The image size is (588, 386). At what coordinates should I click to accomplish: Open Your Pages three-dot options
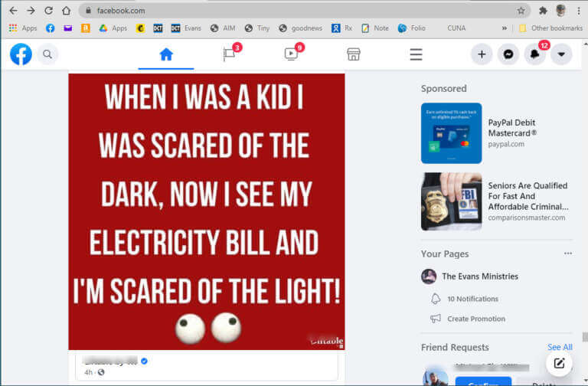(x=568, y=254)
